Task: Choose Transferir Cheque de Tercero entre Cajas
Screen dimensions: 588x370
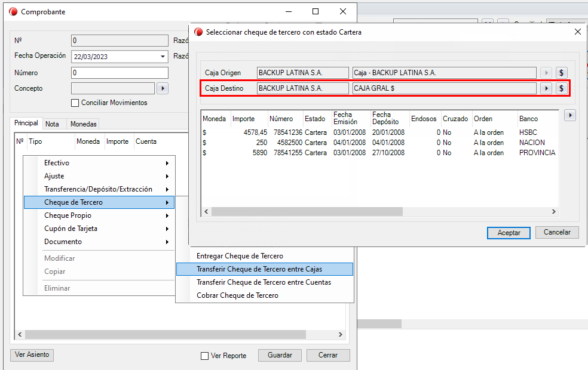Action: tap(265, 269)
